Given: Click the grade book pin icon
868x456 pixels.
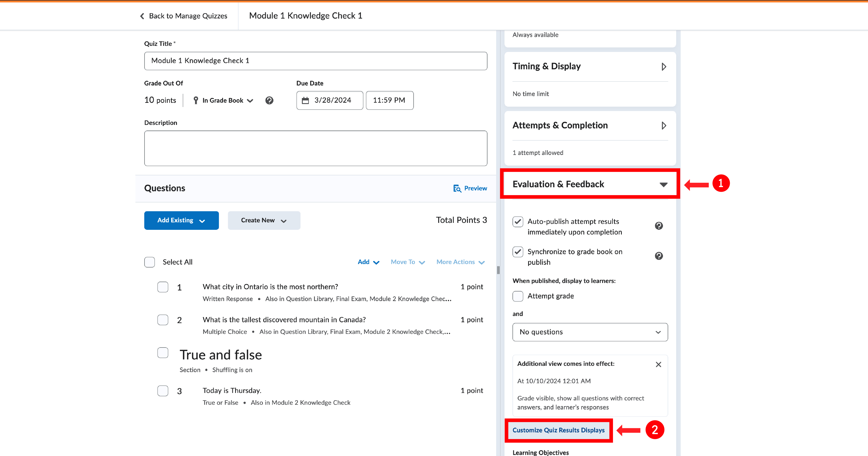Looking at the screenshot, I should 196,101.
